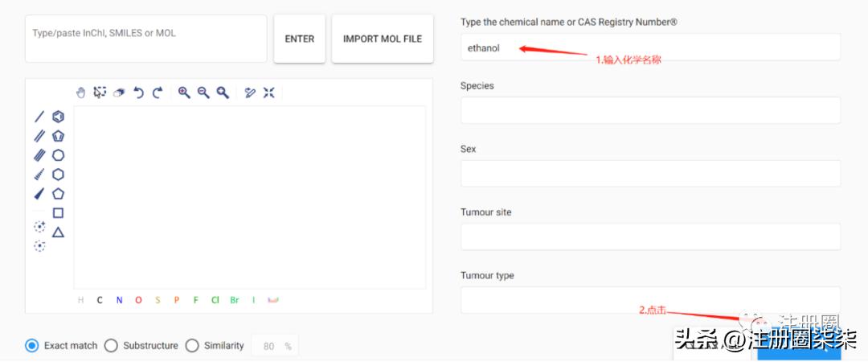Redo the last drawing action
This screenshot has width=868, height=362.
pyautogui.click(x=158, y=93)
